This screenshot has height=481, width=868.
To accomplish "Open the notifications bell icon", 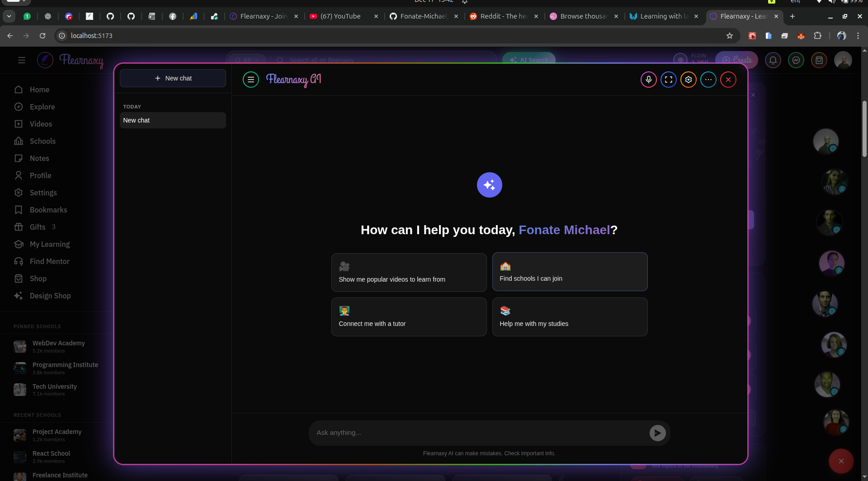I will (773, 60).
